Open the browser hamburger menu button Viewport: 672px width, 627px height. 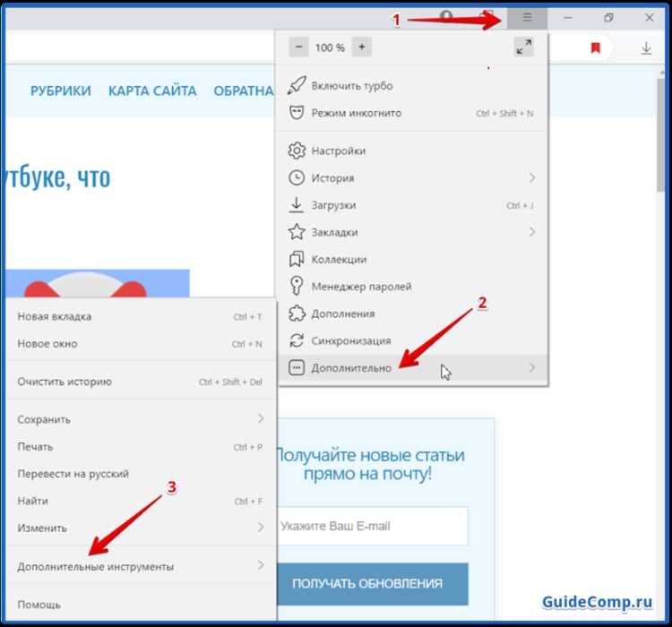[527, 18]
